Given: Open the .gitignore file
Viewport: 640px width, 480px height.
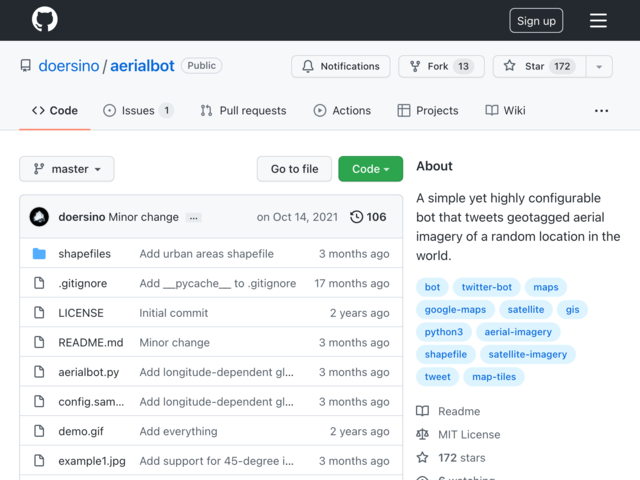Looking at the screenshot, I should (x=83, y=283).
